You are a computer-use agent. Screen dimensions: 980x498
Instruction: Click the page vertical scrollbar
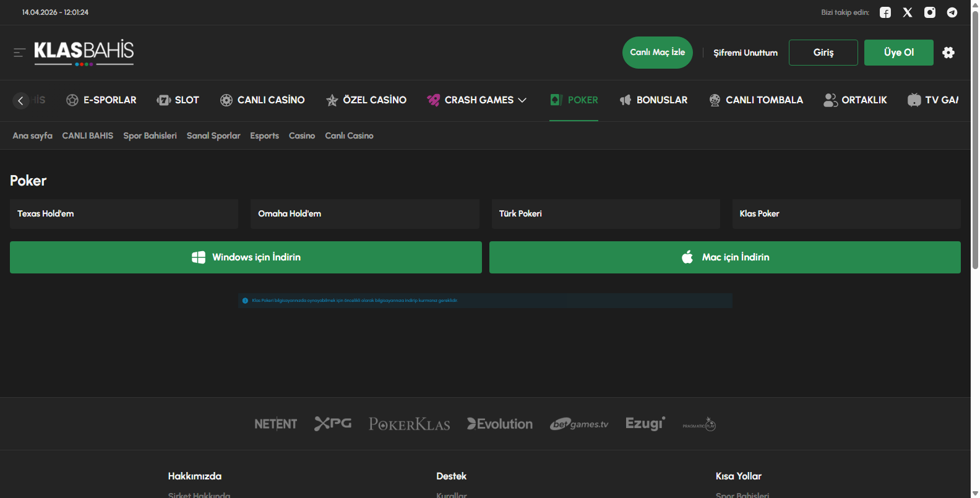pos(975,142)
